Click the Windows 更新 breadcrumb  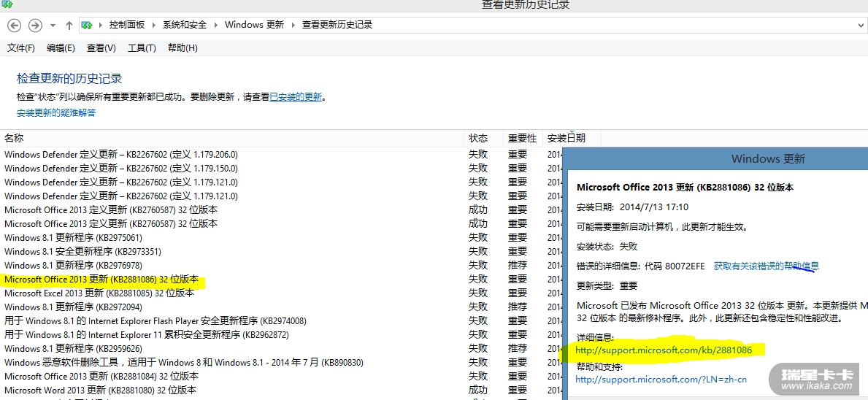click(254, 25)
